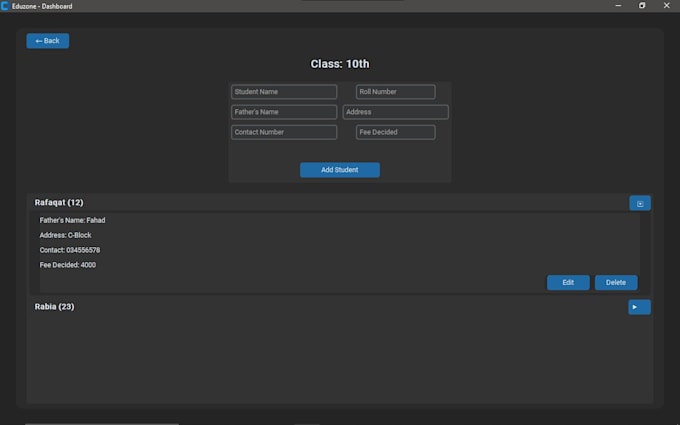The image size is (680, 425).
Task: Edit Rafaqat's student record
Action: pos(568,282)
